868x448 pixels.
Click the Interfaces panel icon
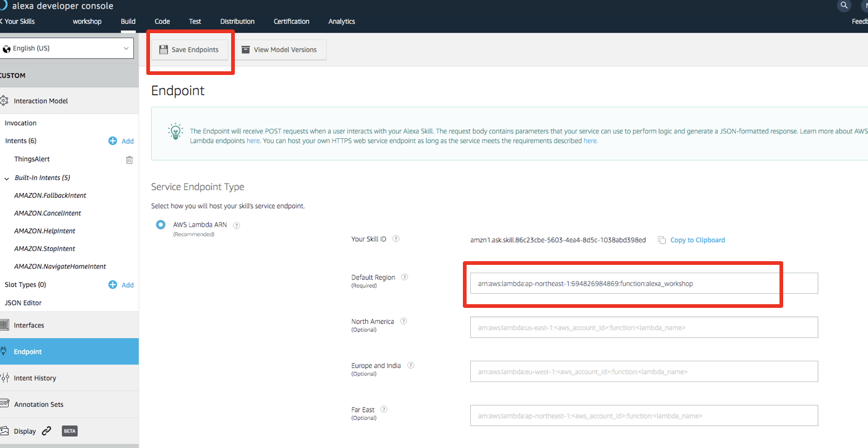4,325
